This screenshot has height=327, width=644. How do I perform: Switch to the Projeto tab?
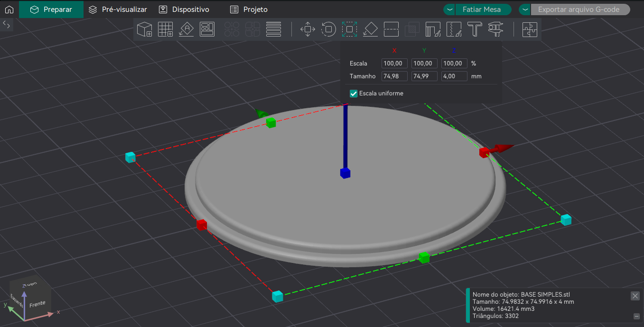249,9
